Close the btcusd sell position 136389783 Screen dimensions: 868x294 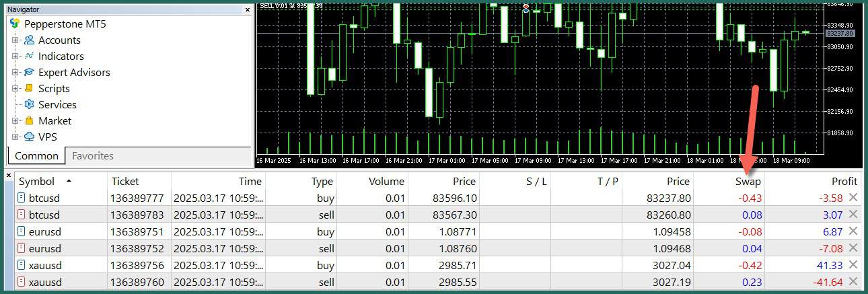coord(853,215)
